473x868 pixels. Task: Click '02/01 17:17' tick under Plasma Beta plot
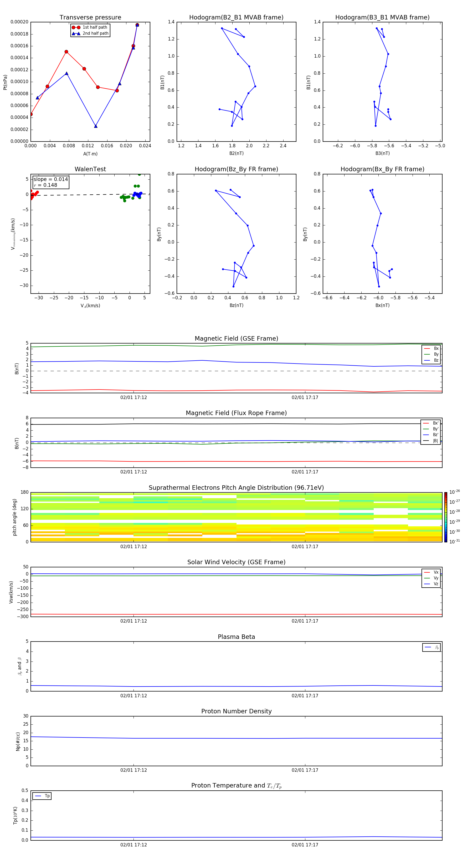(x=305, y=695)
